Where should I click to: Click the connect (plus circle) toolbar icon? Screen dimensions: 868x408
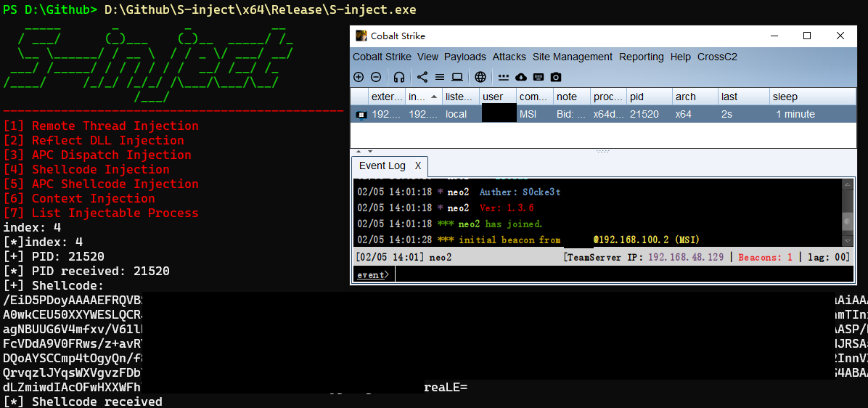pos(359,77)
